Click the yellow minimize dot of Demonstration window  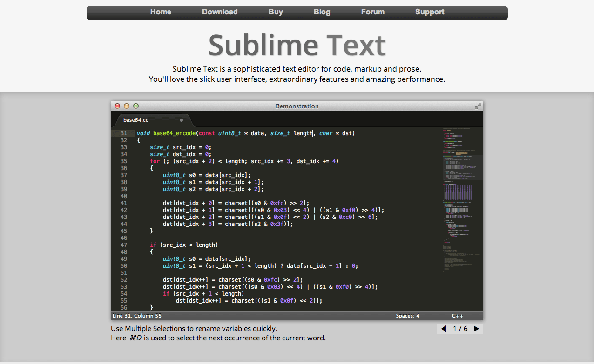pos(127,106)
